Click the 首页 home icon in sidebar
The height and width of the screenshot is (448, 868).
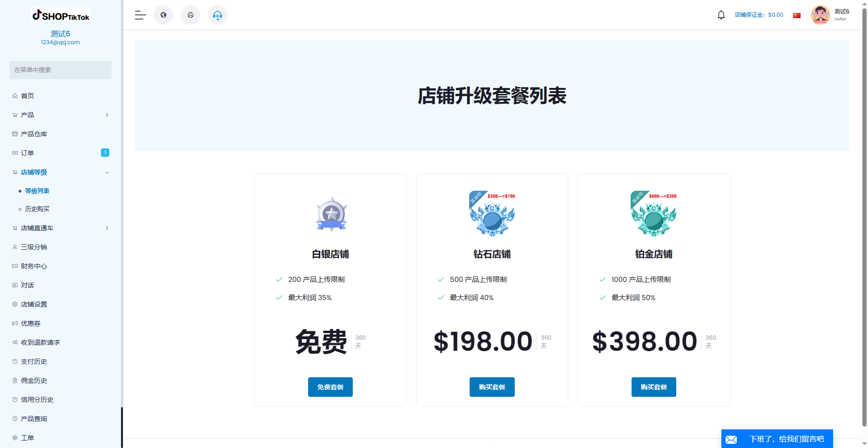15,96
